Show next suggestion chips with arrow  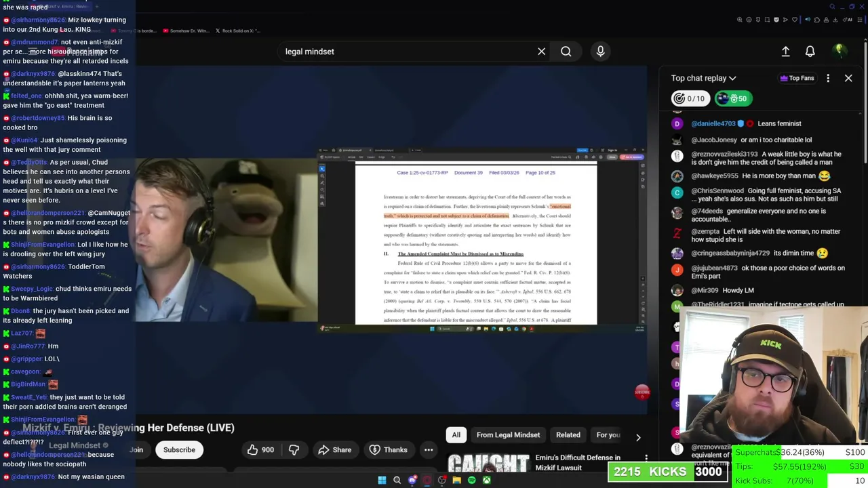click(x=637, y=437)
